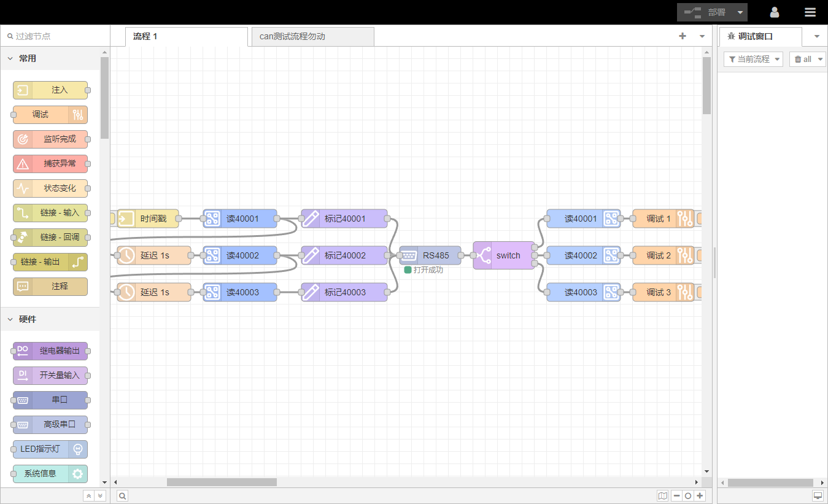Add a new flow tab with plus
Image resolution: width=828 pixels, height=504 pixels.
682,36
